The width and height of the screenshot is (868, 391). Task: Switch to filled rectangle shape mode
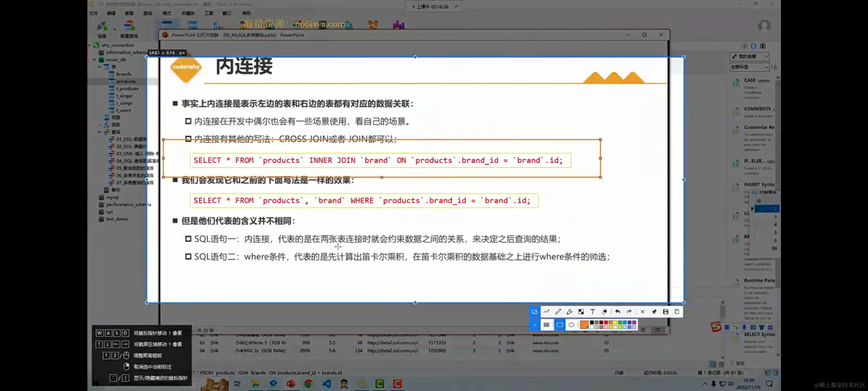pos(547,325)
